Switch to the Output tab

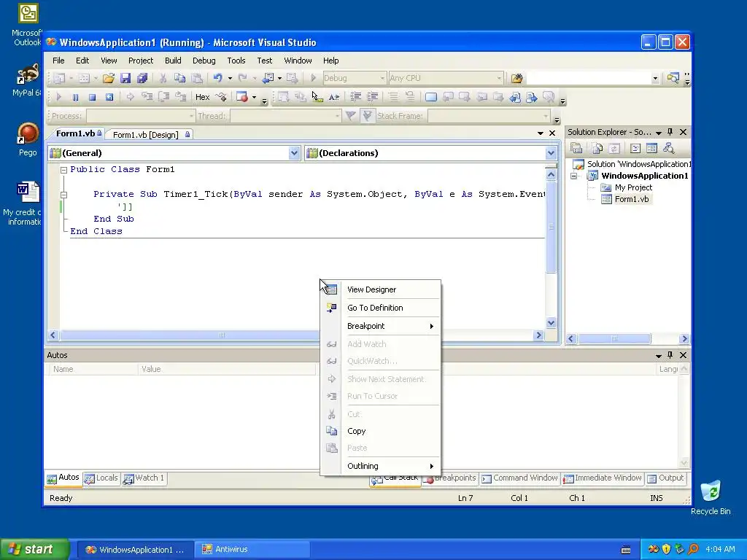tap(665, 478)
